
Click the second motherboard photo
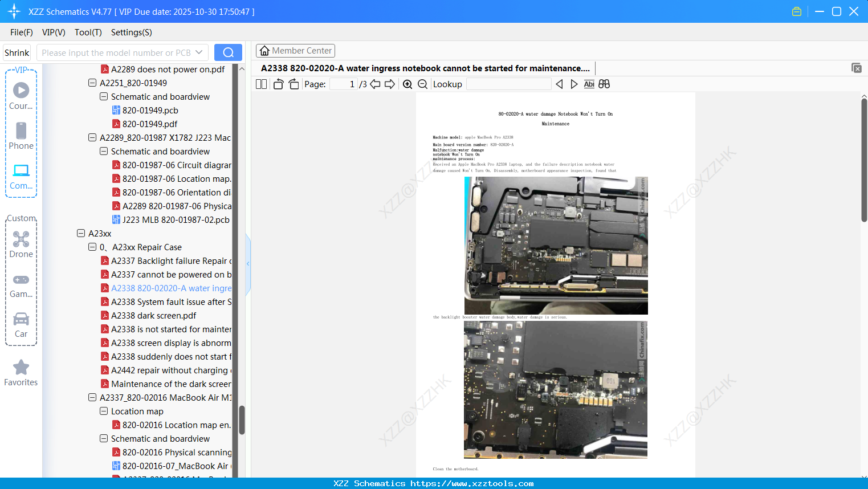[556, 390]
